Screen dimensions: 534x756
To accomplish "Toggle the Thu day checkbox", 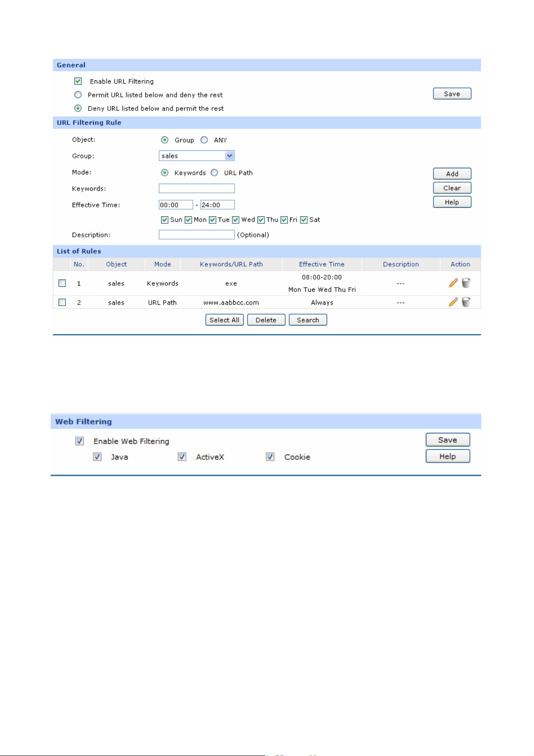I will (261, 220).
